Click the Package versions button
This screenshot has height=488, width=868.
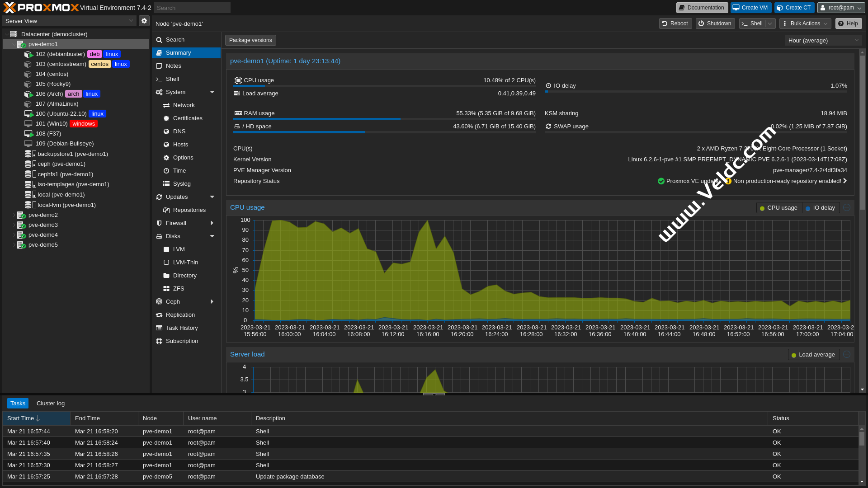(250, 40)
